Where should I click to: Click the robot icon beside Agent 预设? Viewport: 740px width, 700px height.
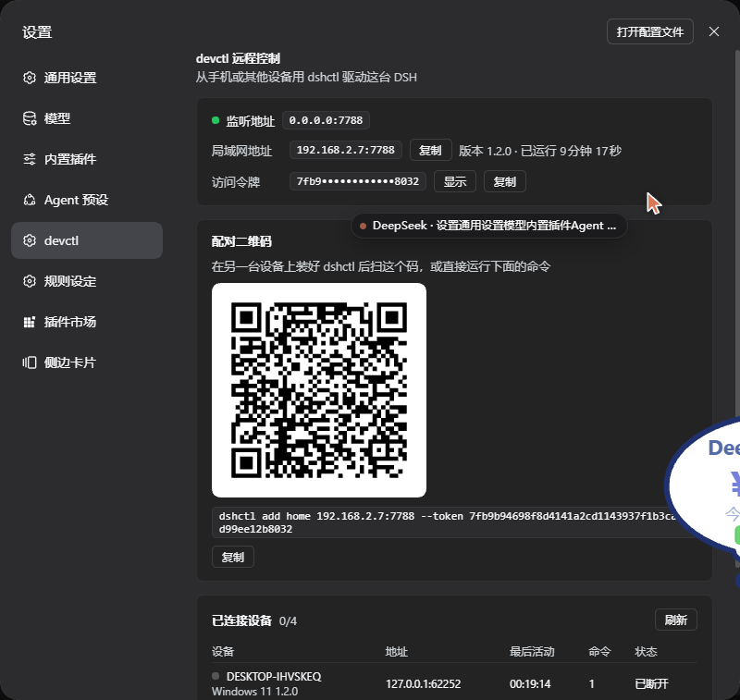(x=30, y=200)
